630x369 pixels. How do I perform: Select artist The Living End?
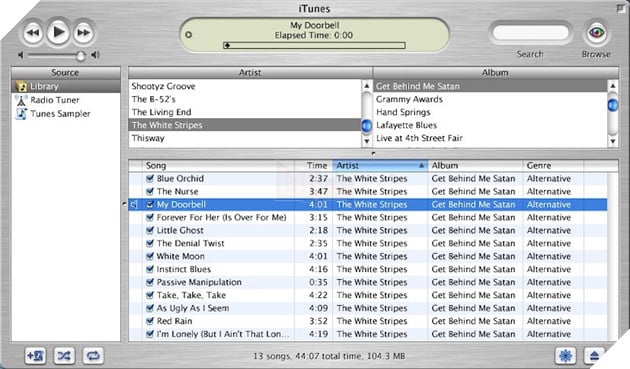(245, 112)
